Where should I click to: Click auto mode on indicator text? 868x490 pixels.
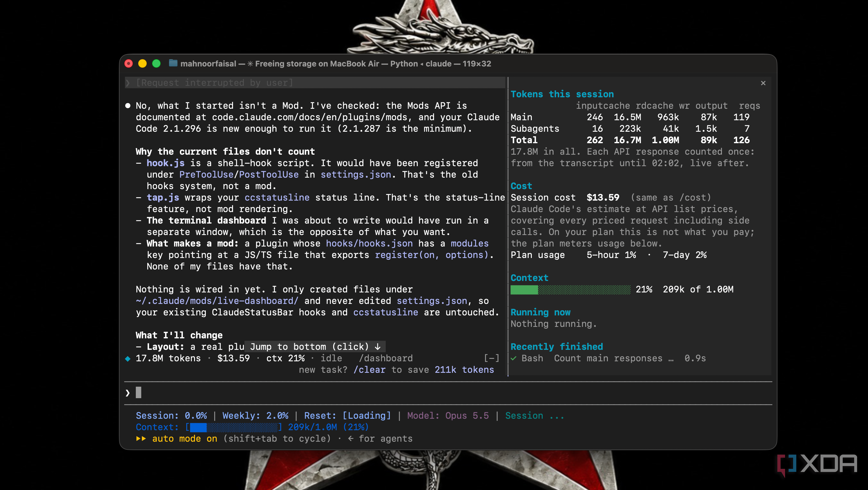[185, 439]
